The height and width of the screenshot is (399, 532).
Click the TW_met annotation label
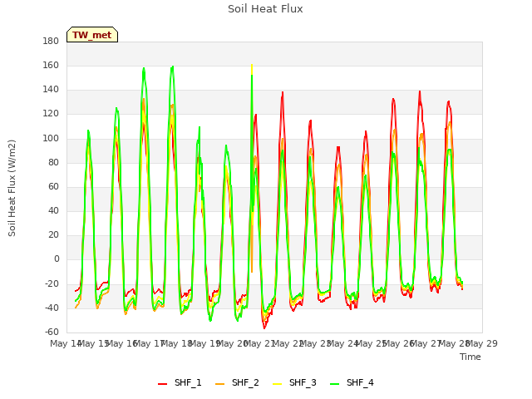tap(92, 35)
